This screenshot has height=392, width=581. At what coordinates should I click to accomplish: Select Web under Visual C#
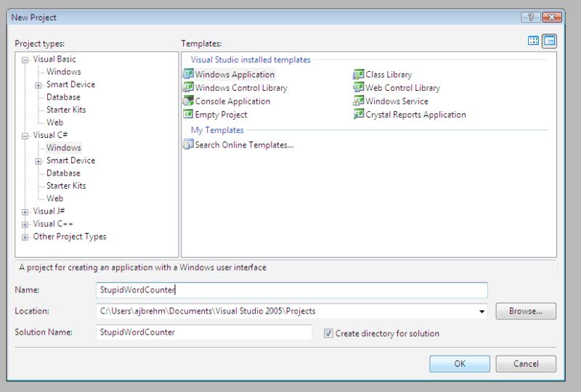(x=55, y=198)
